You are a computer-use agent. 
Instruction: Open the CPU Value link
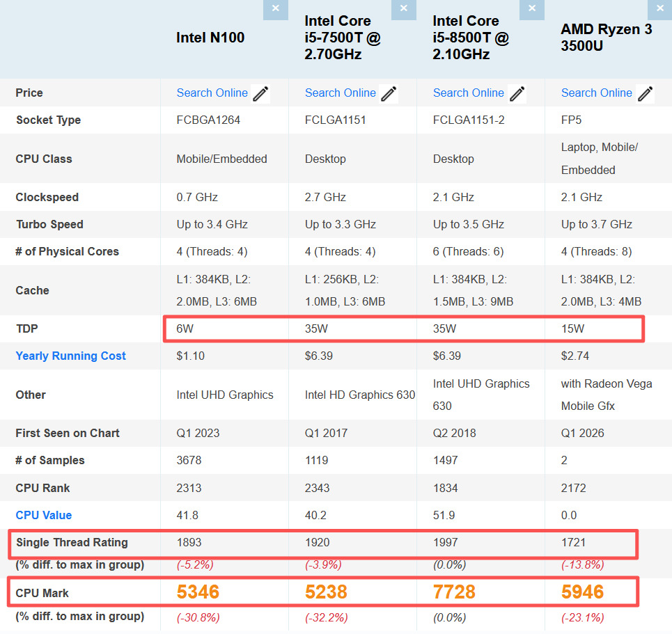tap(44, 515)
